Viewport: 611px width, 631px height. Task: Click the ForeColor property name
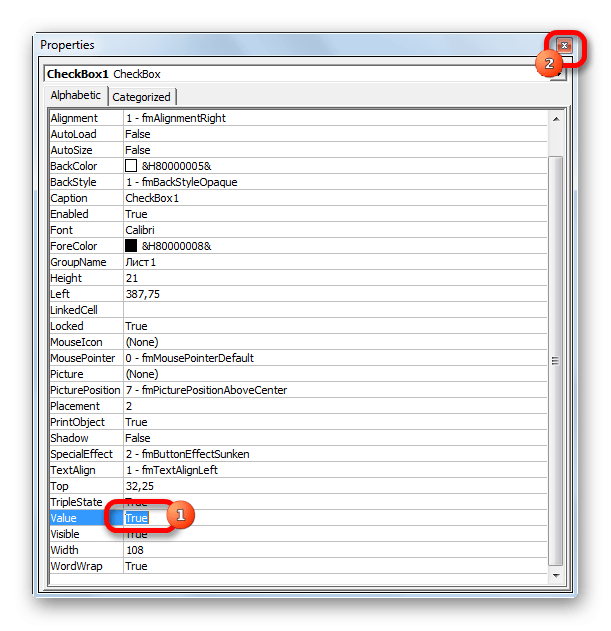74,246
